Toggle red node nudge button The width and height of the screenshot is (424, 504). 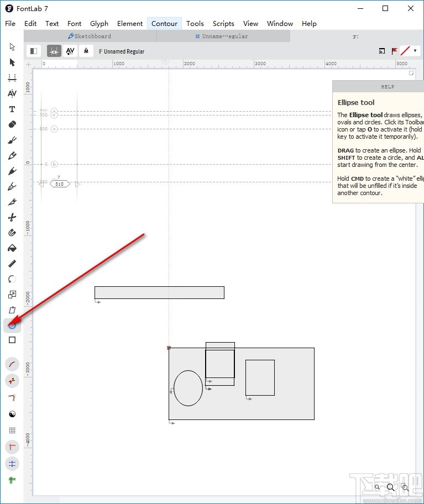[x=12, y=381]
